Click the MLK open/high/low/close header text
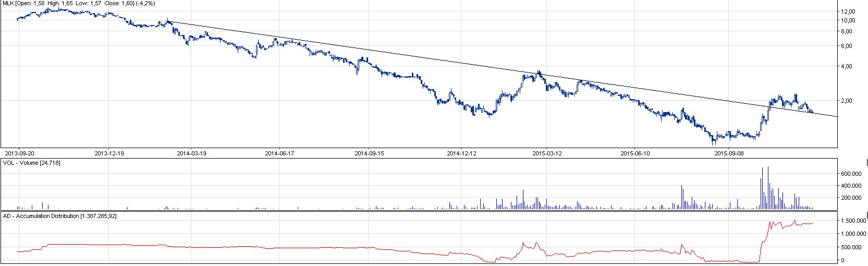868x266 pixels. (79, 4)
